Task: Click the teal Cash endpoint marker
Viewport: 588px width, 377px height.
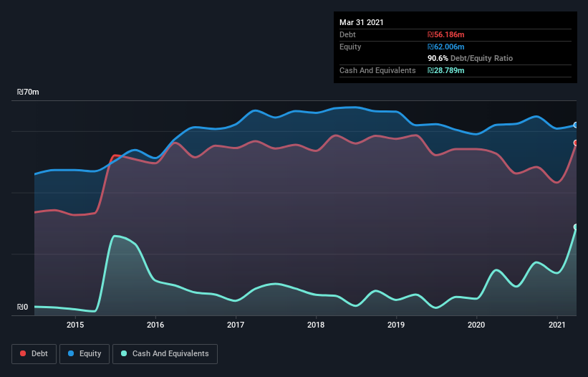Action: click(576, 227)
